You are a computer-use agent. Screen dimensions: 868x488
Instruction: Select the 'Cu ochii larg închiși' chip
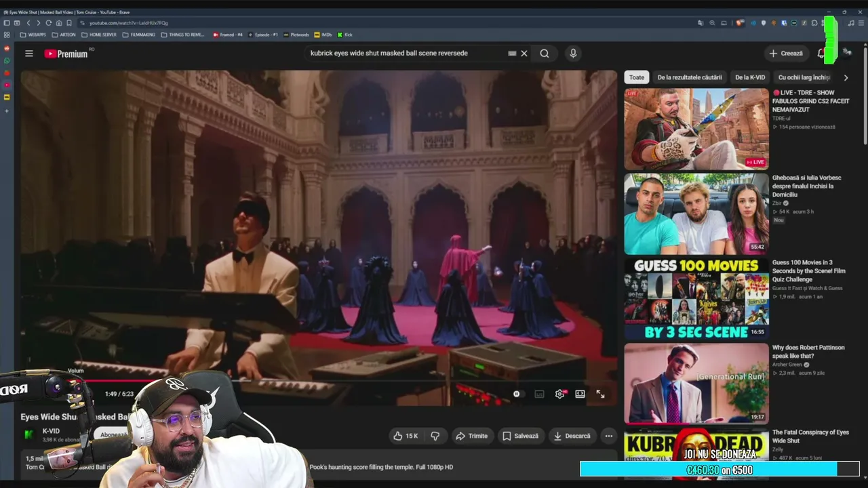coord(804,77)
